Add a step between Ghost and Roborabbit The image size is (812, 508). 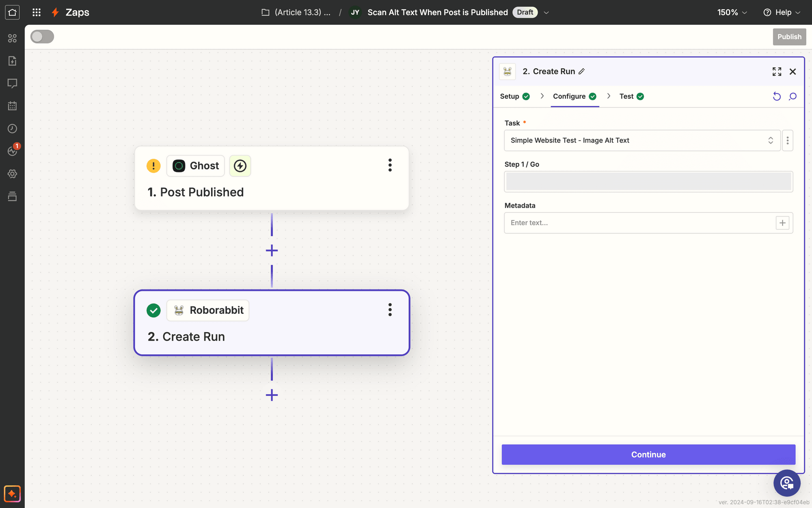(x=272, y=250)
